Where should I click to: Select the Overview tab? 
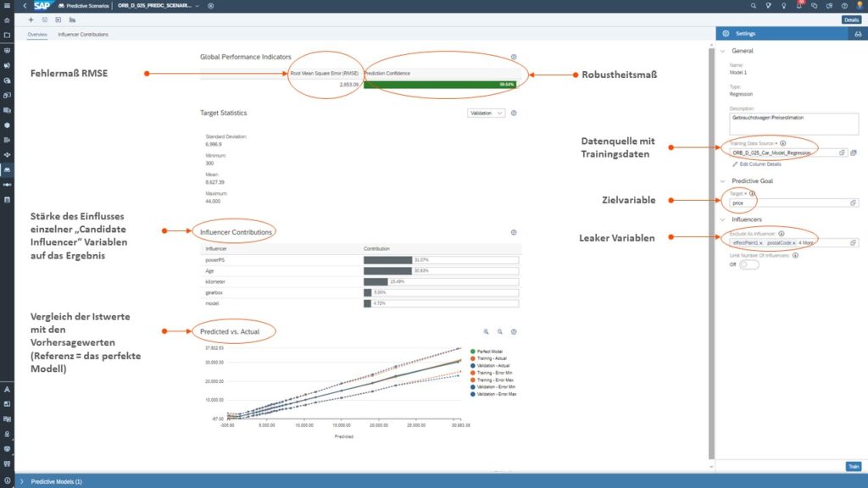pos(37,35)
